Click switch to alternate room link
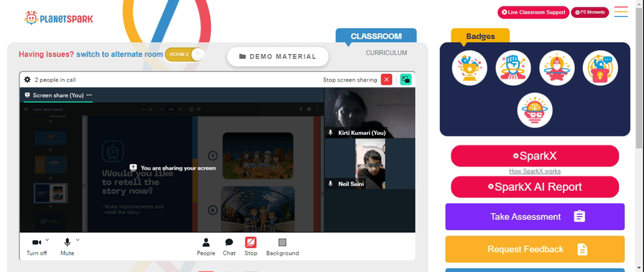 pos(120,54)
